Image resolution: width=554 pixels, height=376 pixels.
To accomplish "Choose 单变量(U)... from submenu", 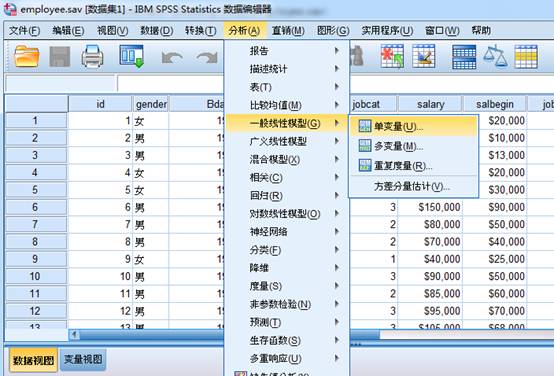I will click(x=413, y=127).
